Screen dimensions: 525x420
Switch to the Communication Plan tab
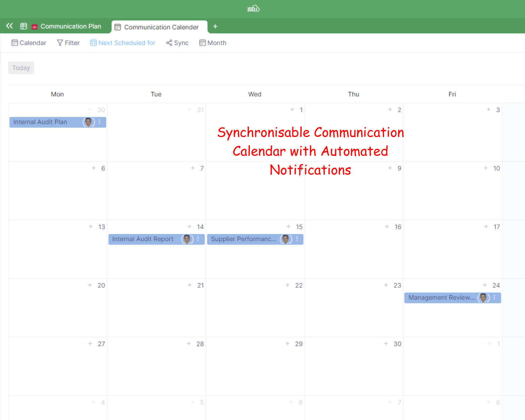(x=71, y=27)
